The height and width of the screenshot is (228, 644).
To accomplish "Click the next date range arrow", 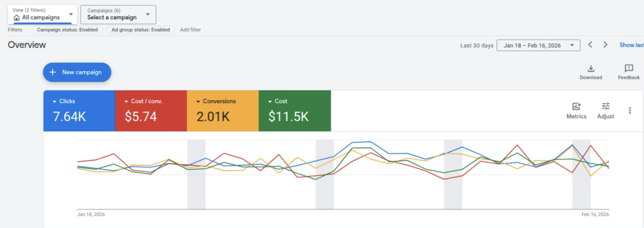I will pyautogui.click(x=605, y=45).
